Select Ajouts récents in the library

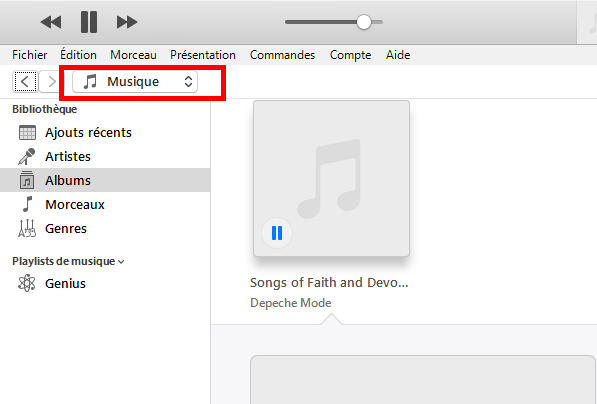click(105, 133)
